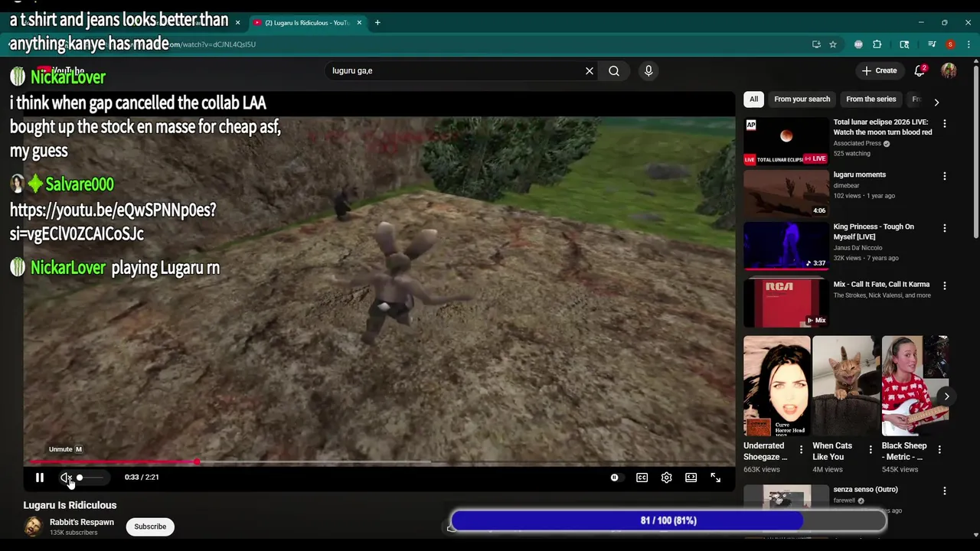980x551 pixels.
Task: Click NickarLover's name on the 'playing Lugaru rn' message
Action: [x=68, y=268]
